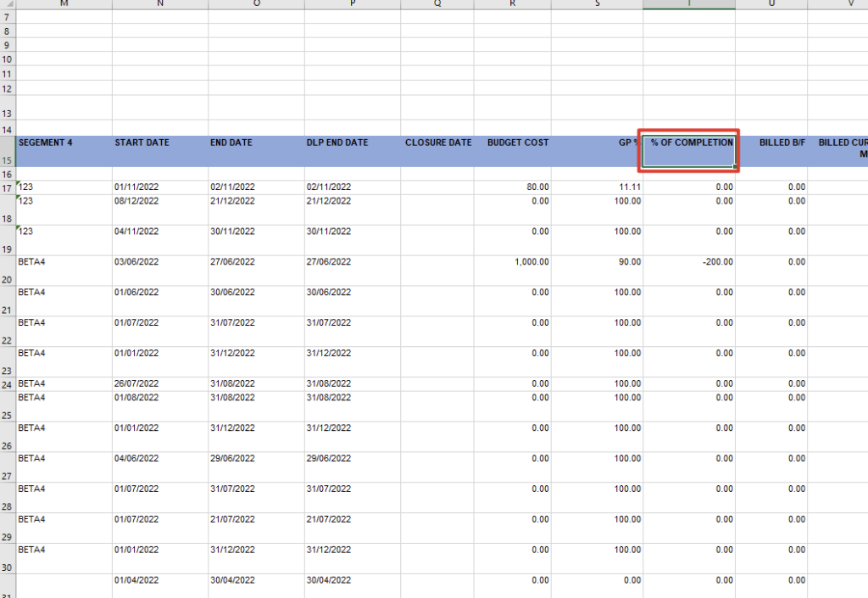Select column Q header
868x598 pixels.
[437, 4]
